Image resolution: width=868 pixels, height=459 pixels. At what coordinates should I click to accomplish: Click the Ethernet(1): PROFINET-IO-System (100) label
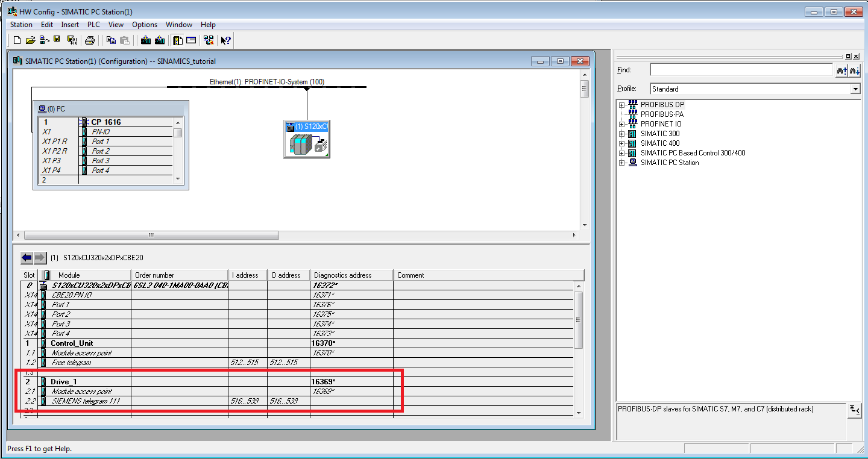tap(267, 82)
